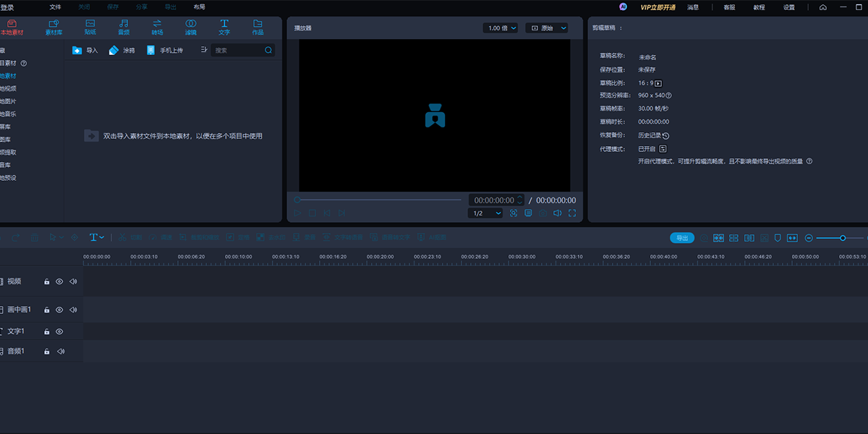Mute the 音频1 track speaker
The width and height of the screenshot is (868, 434).
tap(60, 352)
